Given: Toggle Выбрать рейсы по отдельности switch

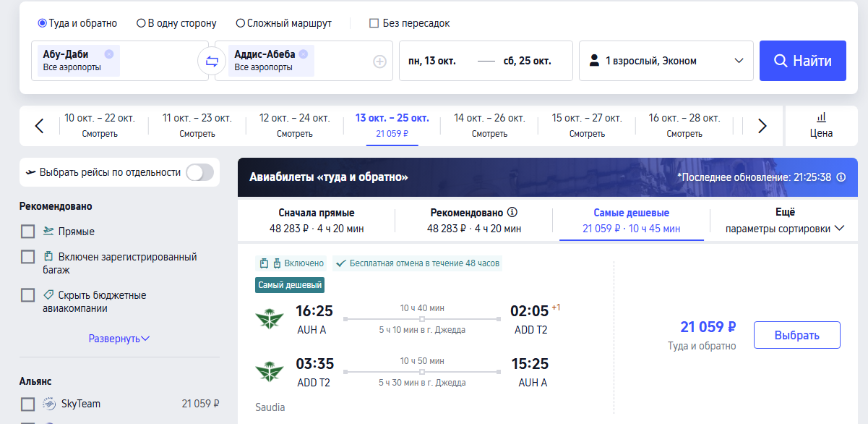Looking at the screenshot, I should (x=200, y=172).
